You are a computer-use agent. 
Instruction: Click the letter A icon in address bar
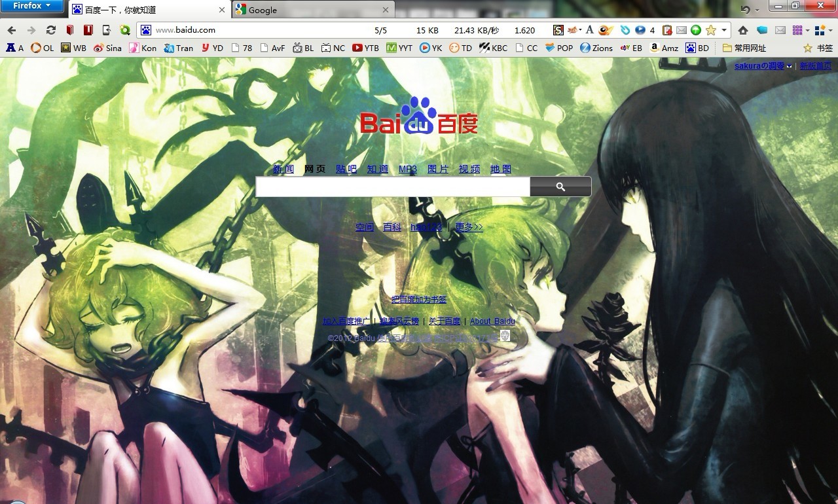coord(589,30)
